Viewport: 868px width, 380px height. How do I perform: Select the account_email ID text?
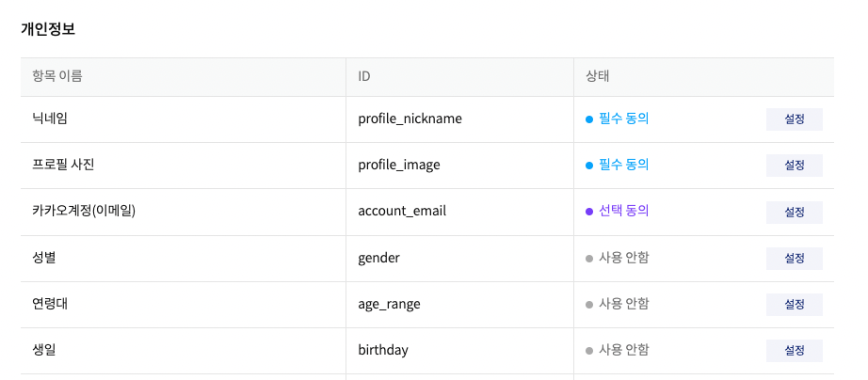[402, 212]
